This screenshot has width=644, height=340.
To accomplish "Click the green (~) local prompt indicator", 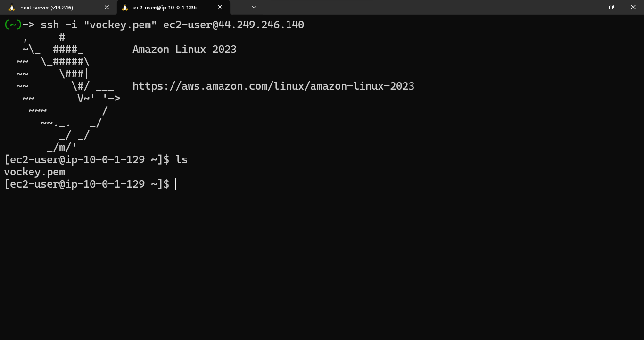I will click(x=13, y=25).
